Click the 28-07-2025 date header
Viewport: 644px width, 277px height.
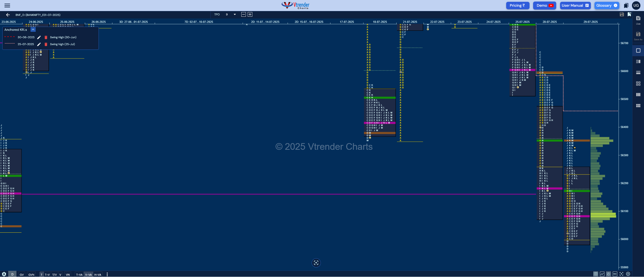pos(550,22)
